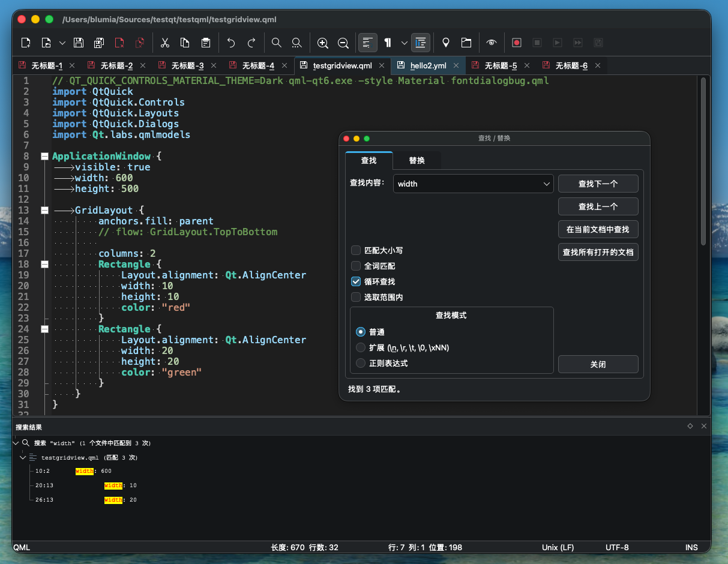This screenshot has height=564, width=728.
Task: Click search result line 26:13 width: 20
Action: point(86,500)
